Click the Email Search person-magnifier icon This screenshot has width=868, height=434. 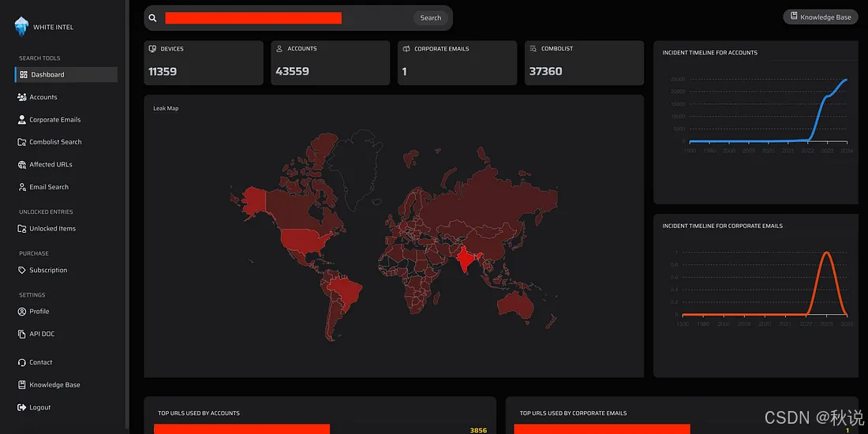click(22, 187)
